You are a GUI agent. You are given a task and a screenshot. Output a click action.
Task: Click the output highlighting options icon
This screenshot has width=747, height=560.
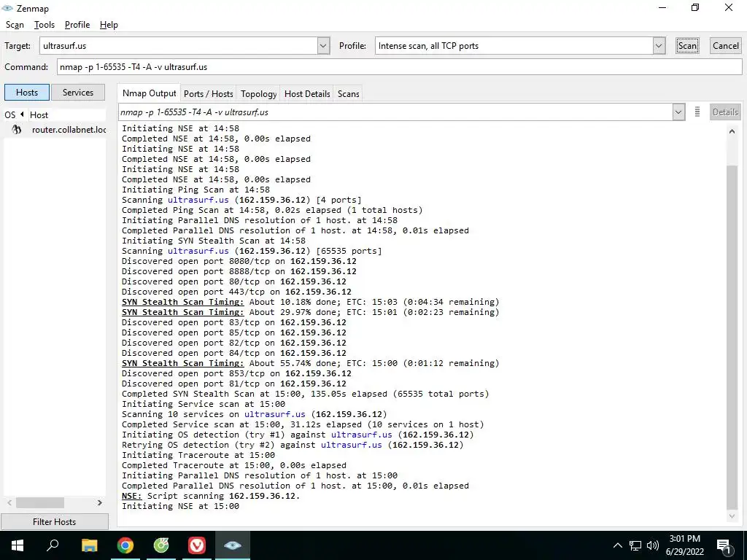point(697,112)
